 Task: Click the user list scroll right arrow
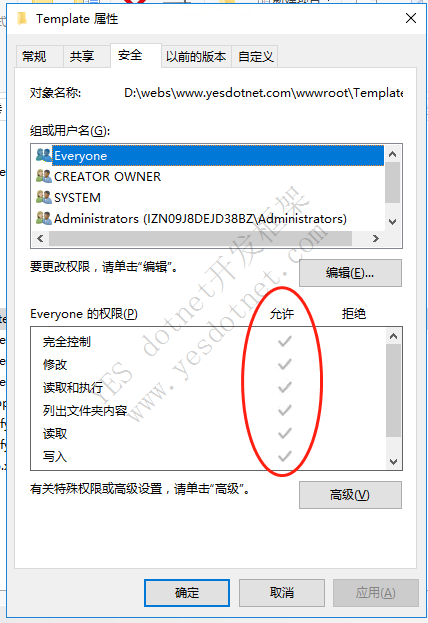coord(376,238)
